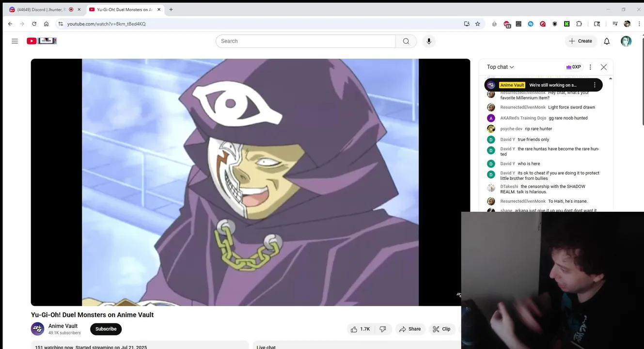The image size is (644, 349).
Task: Open the Shazam extension icon
Action: point(531,24)
